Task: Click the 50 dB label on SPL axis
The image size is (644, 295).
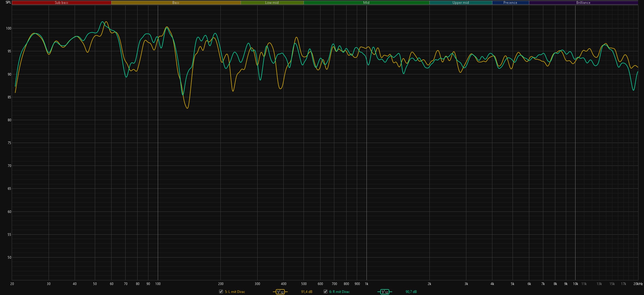Action: (9, 258)
